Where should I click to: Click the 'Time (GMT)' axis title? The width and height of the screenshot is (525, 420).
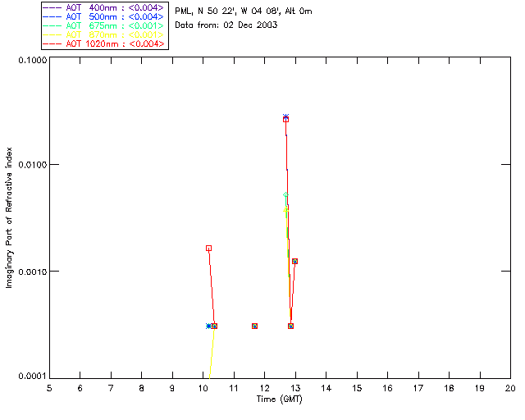pos(279,399)
